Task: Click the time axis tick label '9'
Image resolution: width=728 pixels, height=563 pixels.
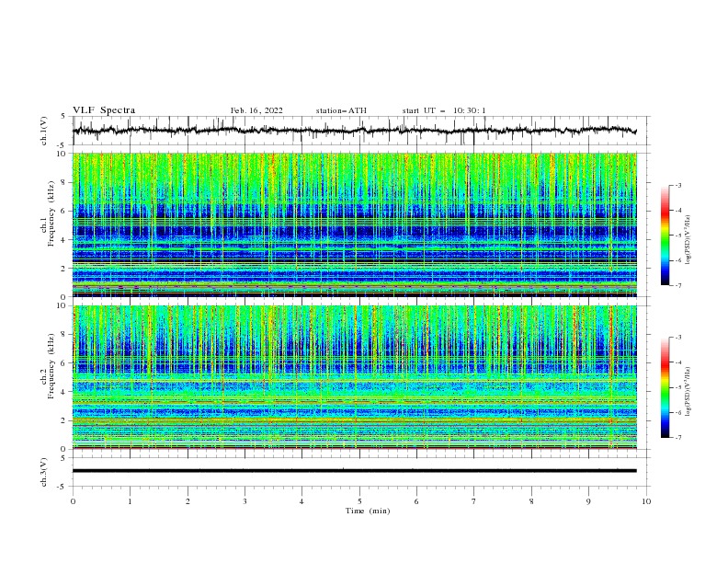Action: (x=588, y=501)
